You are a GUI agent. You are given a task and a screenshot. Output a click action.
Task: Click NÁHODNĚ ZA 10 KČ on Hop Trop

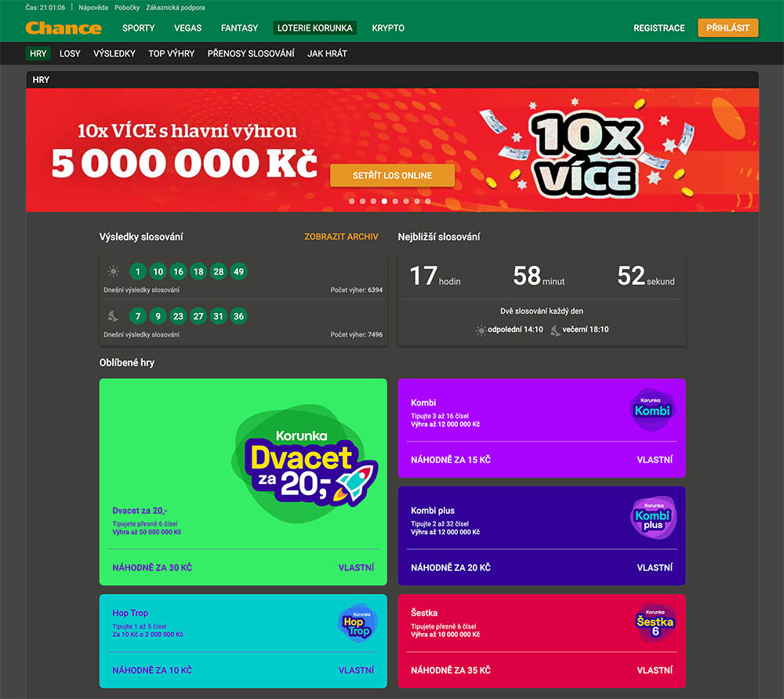pyautogui.click(x=152, y=671)
